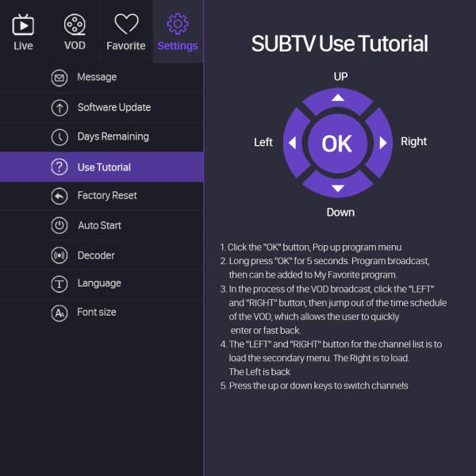This screenshot has width=476, height=476.
Task: Select the Decoder menu entry
Action: (102, 255)
